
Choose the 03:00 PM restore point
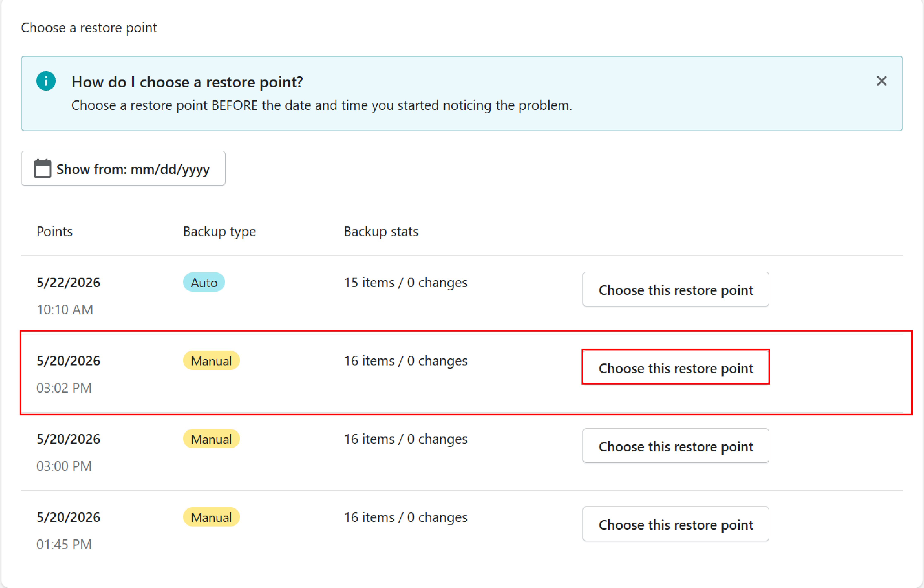pyautogui.click(x=675, y=446)
